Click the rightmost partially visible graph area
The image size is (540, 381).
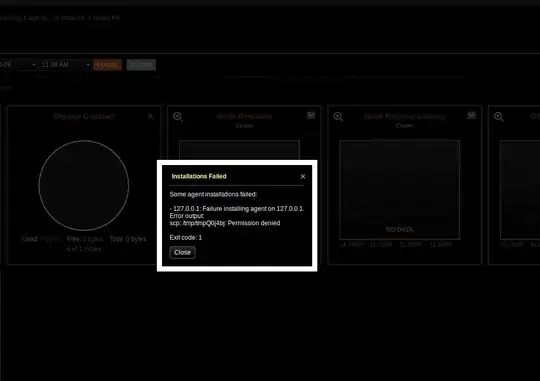(520, 189)
